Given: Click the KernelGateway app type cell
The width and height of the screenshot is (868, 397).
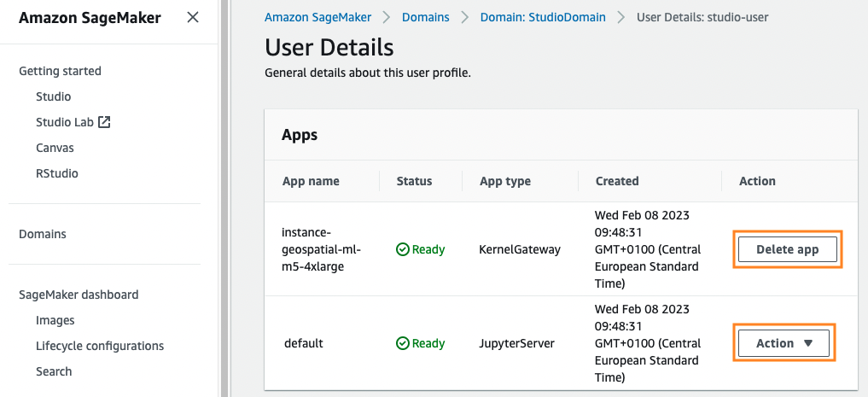Looking at the screenshot, I should 520,249.
